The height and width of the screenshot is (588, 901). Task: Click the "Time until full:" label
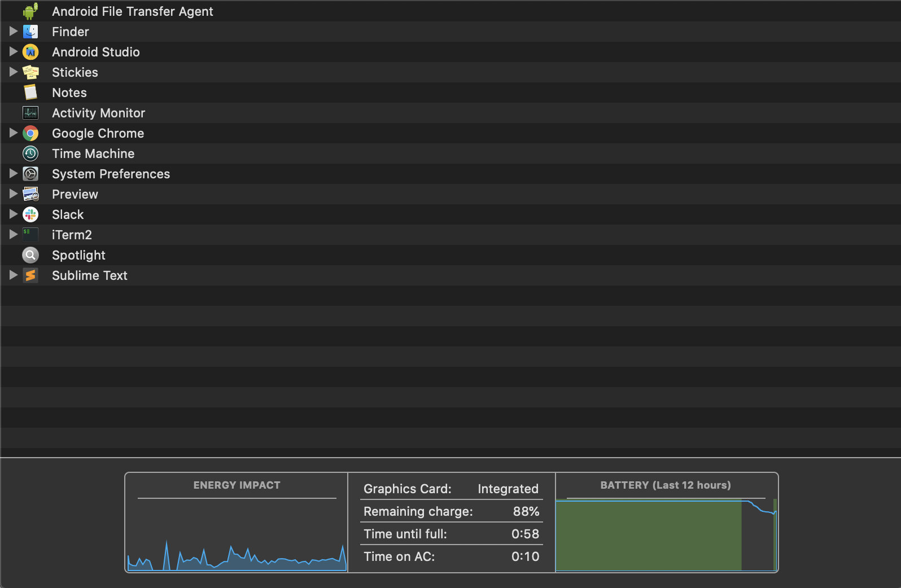(405, 534)
